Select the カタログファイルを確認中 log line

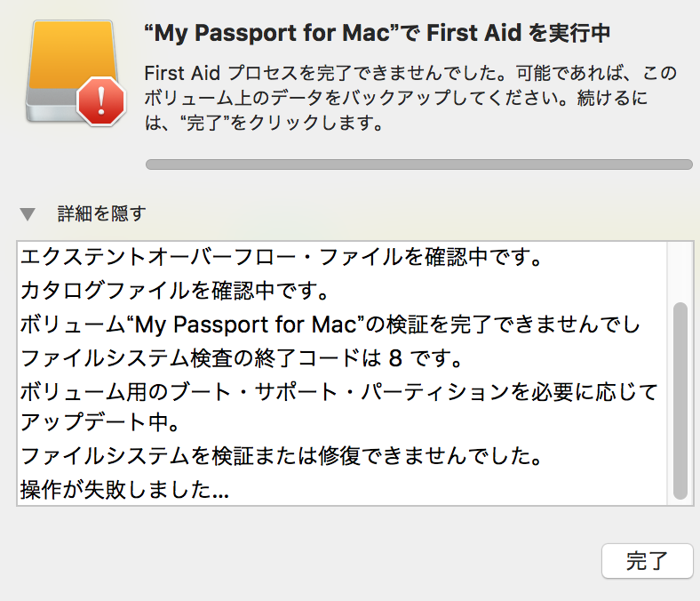coord(175,290)
